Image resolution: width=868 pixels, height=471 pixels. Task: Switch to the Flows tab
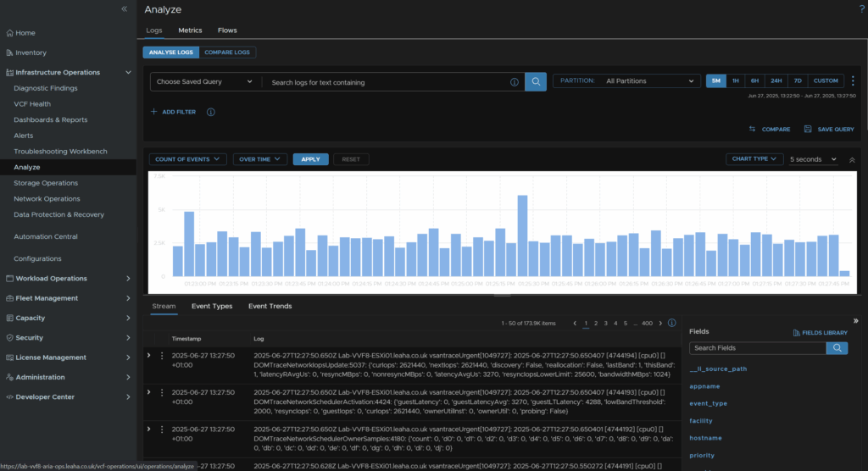pos(227,30)
